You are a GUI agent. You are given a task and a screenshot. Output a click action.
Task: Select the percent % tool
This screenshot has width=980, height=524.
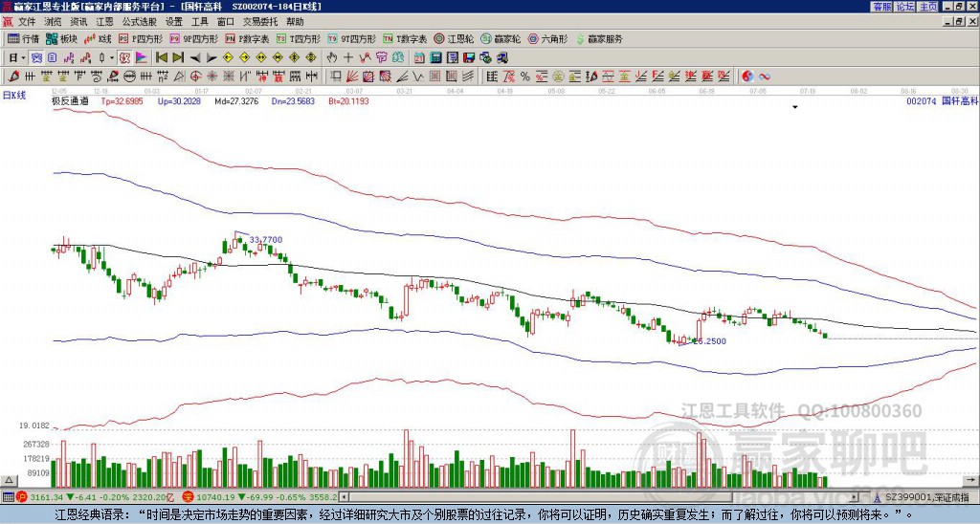pyautogui.click(x=525, y=76)
